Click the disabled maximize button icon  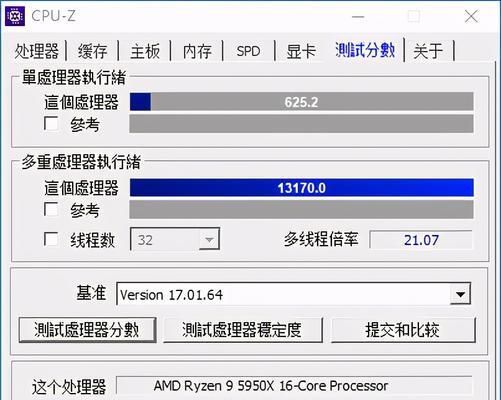click(x=414, y=16)
